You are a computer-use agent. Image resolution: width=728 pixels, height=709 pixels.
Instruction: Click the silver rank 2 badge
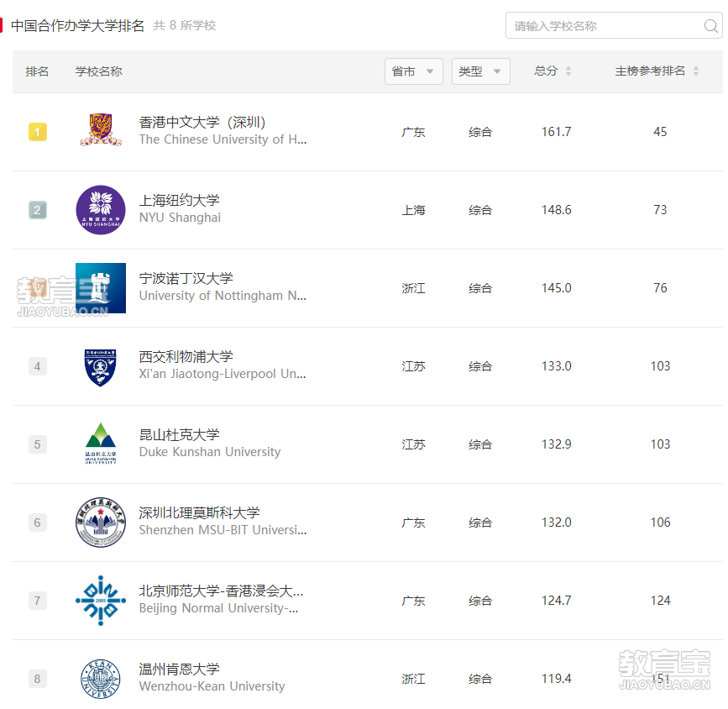[38, 210]
